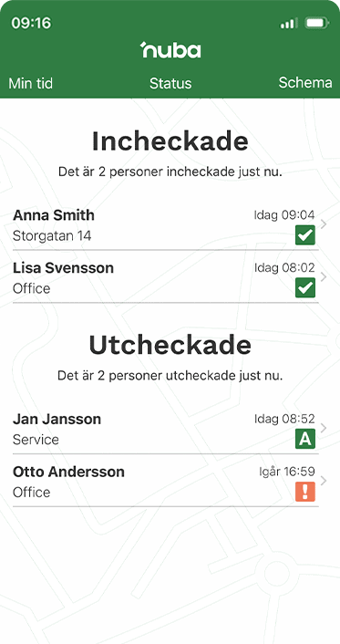Open Jan Jansson entry chevron arrow
Screen dimensions: 340x644
324,428
